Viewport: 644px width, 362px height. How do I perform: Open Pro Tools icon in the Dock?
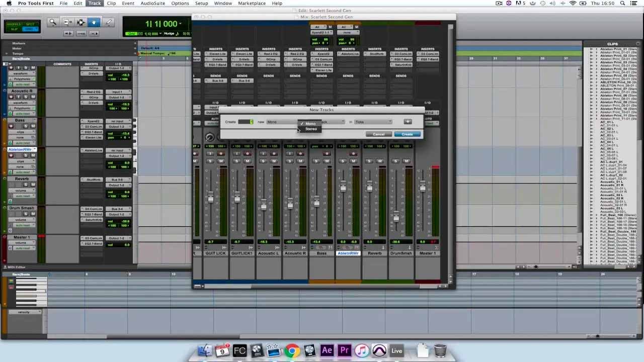tap(379, 350)
